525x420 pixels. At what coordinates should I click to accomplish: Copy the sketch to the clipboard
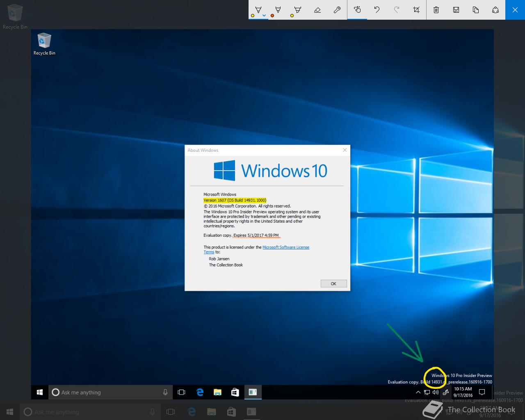pos(475,9)
